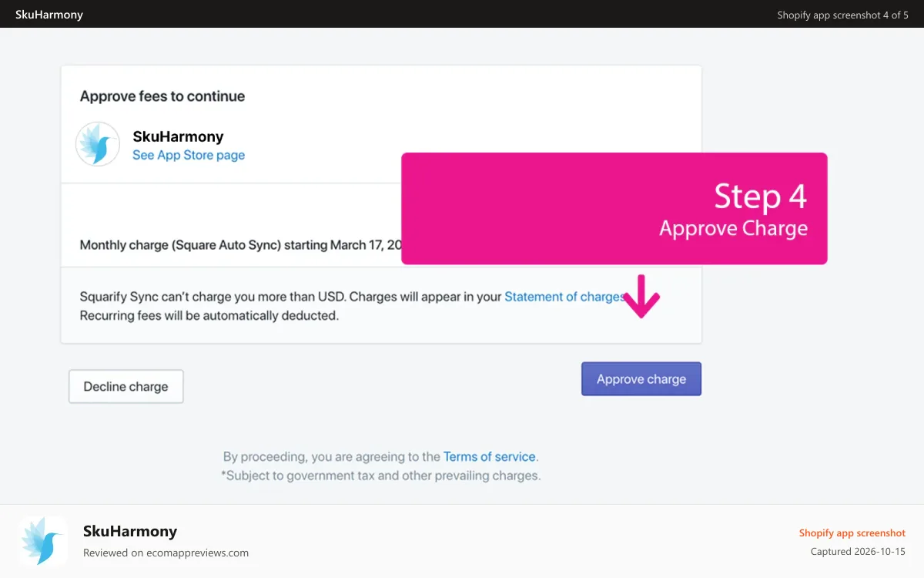The image size is (924, 578).
Task: Decline the charge
Action: coord(126,387)
